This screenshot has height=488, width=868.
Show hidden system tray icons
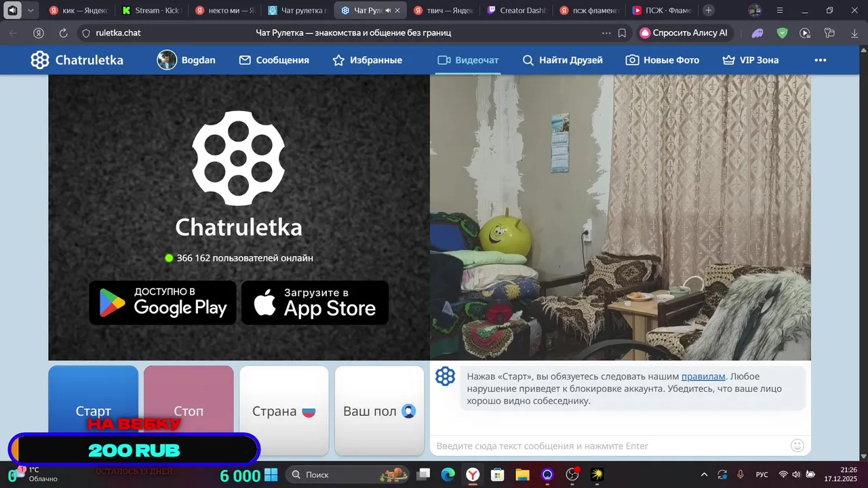pos(704,474)
